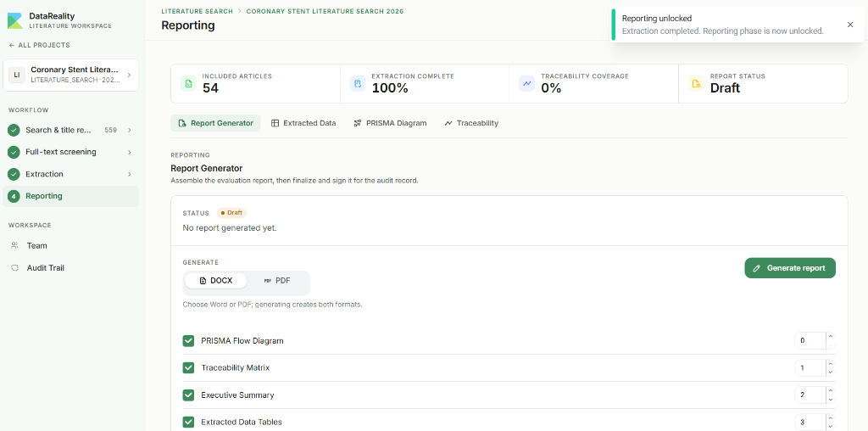Click the Generate report button

pyautogui.click(x=790, y=268)
